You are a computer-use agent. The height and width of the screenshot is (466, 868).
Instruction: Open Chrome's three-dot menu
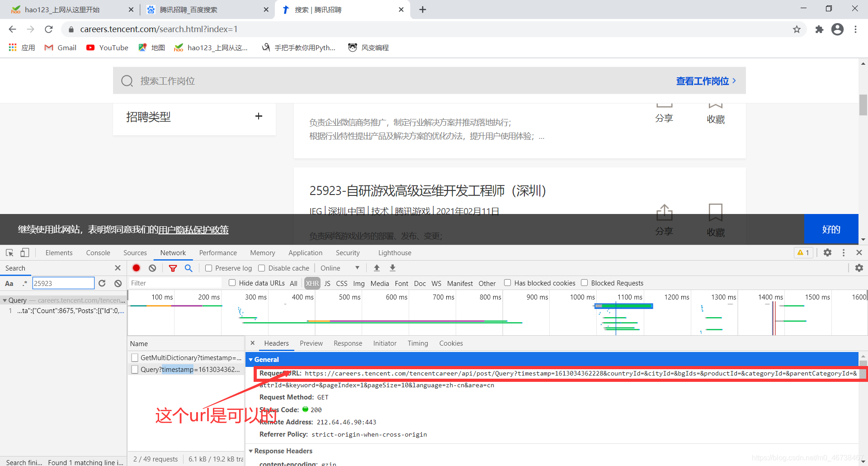(855, 29)
